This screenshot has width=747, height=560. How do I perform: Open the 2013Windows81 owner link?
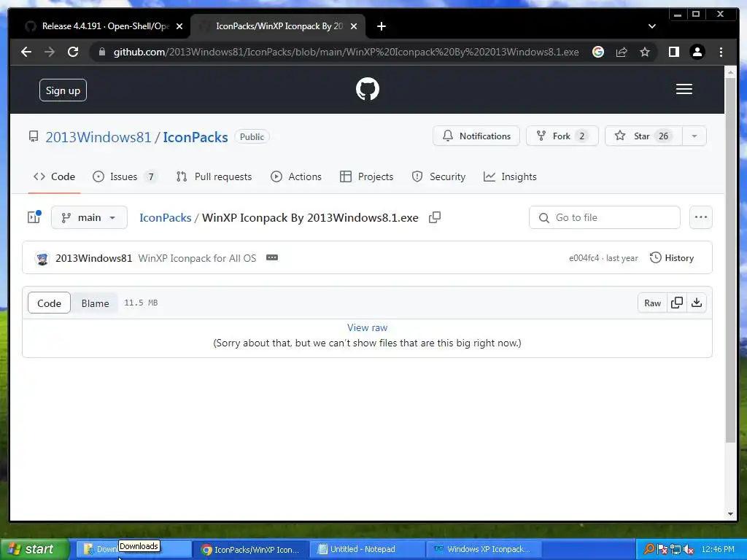click(x=98, y=137)
